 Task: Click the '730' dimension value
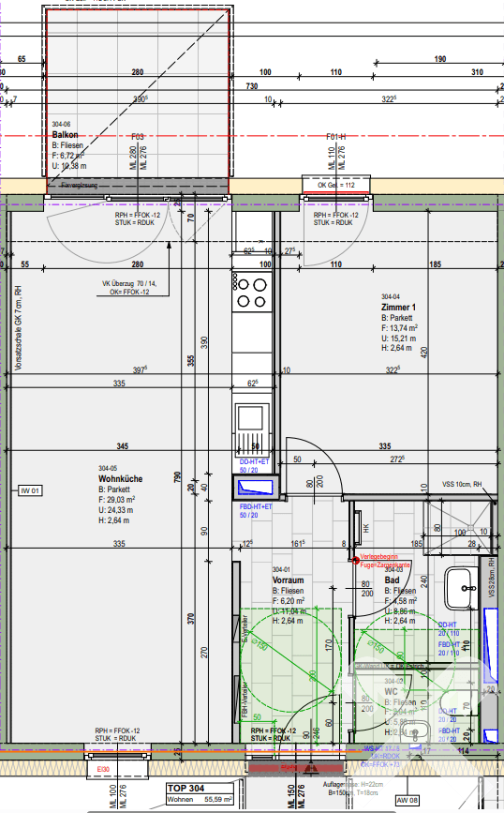coord(252,86)
